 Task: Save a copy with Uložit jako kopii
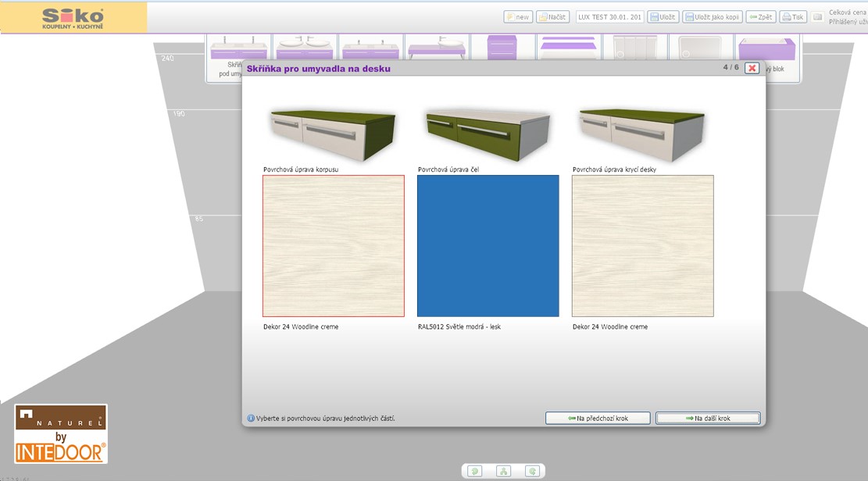pos(713,17)
